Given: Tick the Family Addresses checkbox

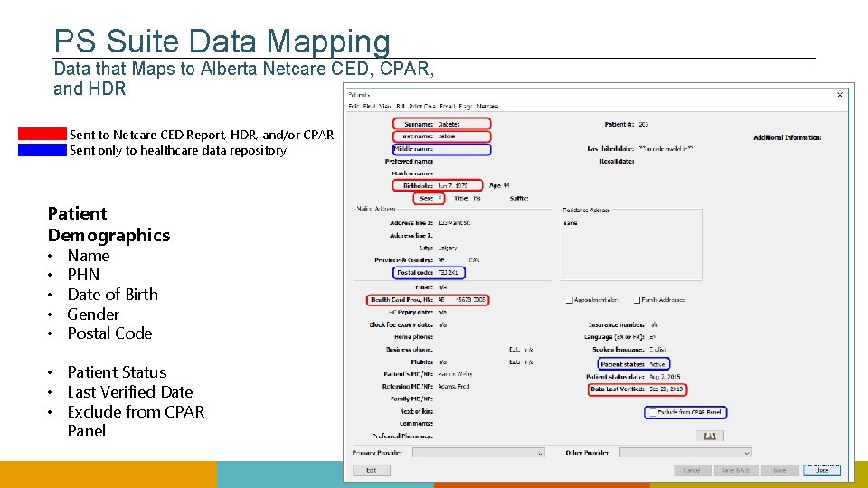Looking at the screenshot, I should point(637,300).
